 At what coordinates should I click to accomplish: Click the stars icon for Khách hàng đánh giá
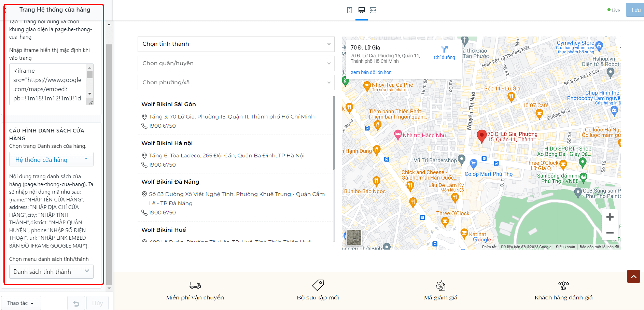click(563, 285)
